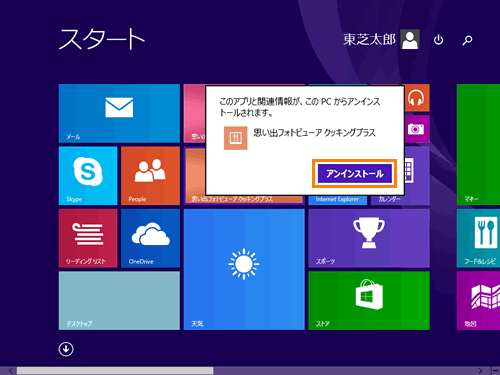Open the ストア store tile

pyautogui.click(x=369, y=301)
